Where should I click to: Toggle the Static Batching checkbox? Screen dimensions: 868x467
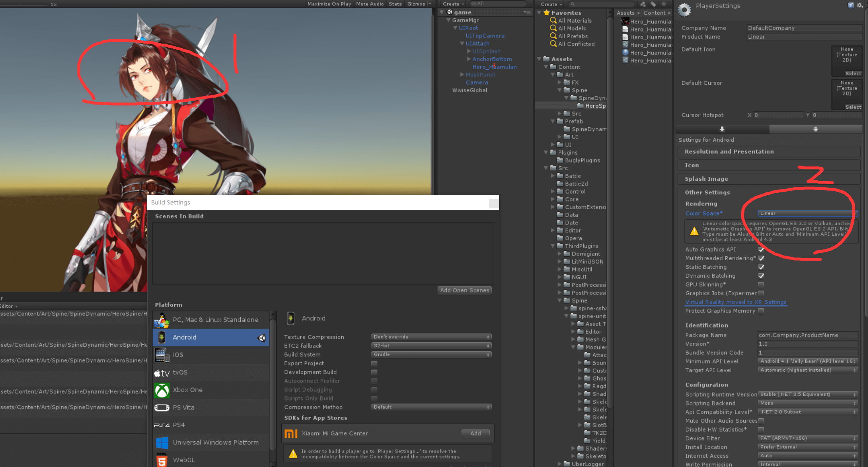pos(761,267)
